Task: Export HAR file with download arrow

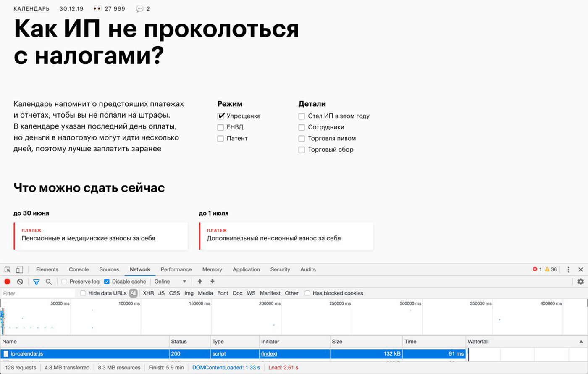Action: coord(213,282)
